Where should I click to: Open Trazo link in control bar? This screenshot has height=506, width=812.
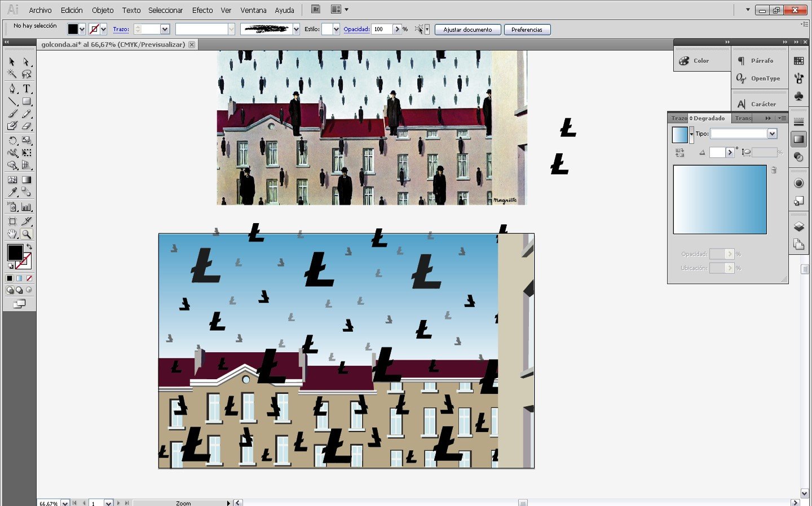121,29
